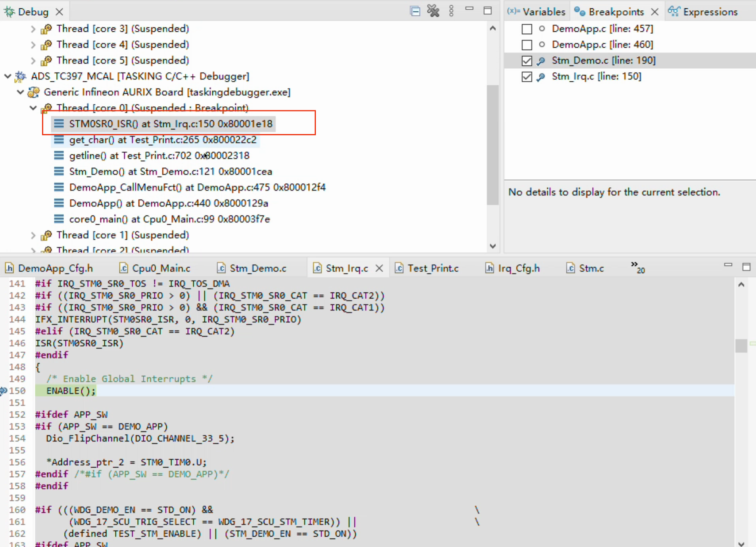Show the hidden editor tabs list (»20)
Image resolution: width=756 pixels, height=547 pixels.
tap(638, 267)
